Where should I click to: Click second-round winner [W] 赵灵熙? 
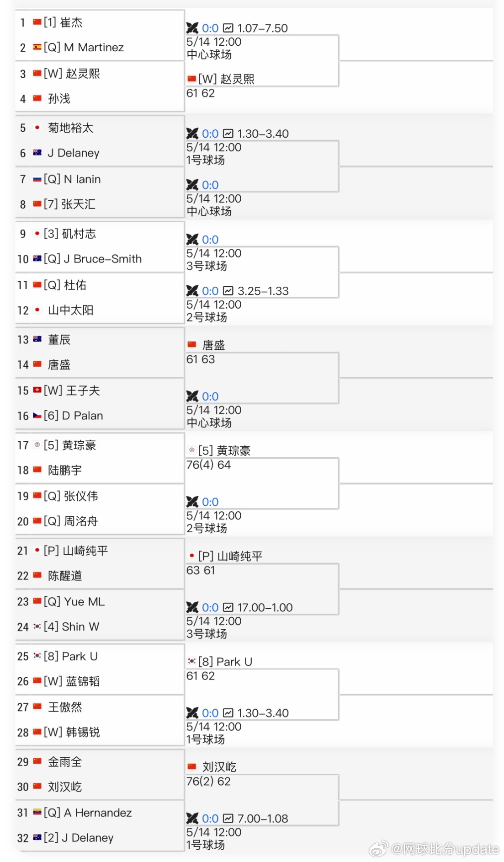pyautogui.click(x=226, y=79)
